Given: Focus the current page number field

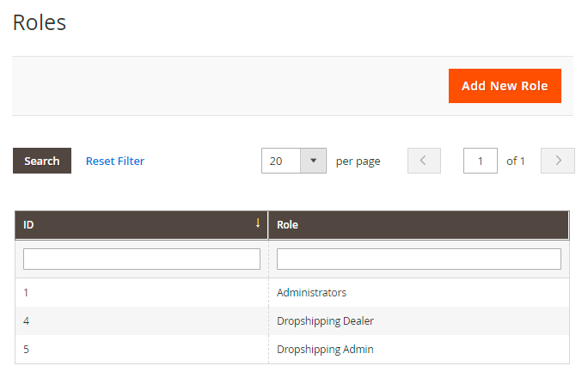Looking at the screenshot, I should pos(480,161).
